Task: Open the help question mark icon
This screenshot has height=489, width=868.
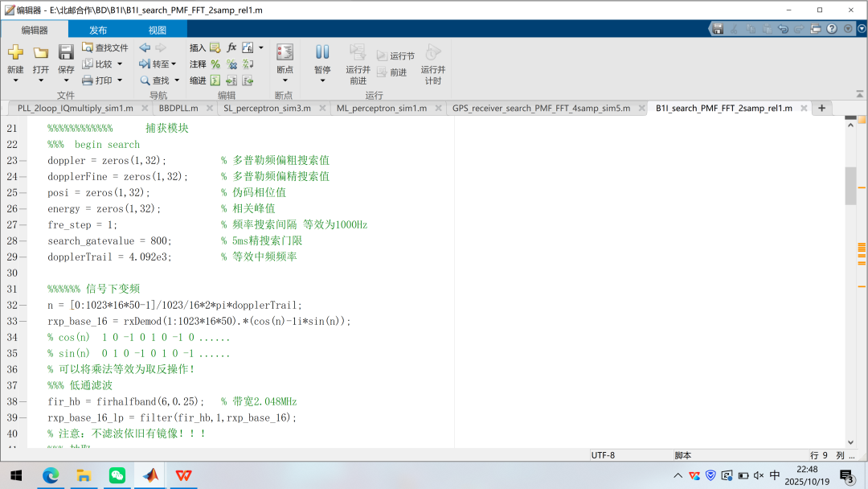Action: (832, 29)
